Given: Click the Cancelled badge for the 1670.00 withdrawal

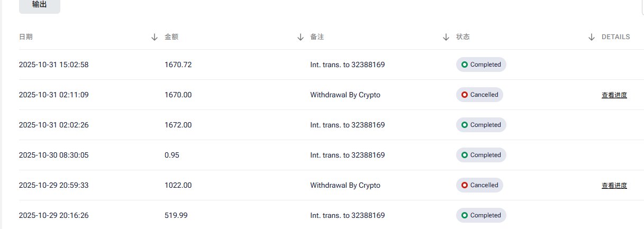Looking at the screenshot, I should [479, 95].
